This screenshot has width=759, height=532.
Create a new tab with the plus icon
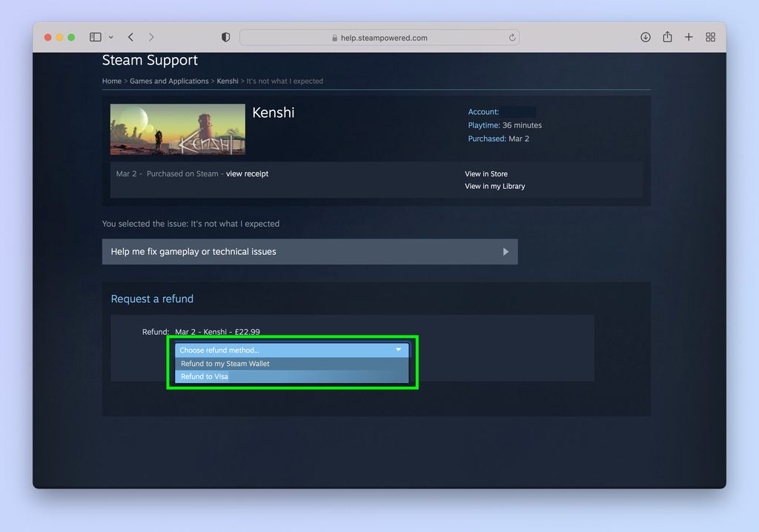(689, 36)
